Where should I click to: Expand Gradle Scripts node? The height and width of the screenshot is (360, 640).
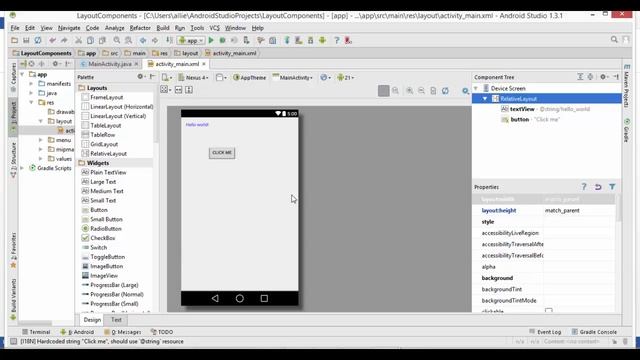point(22,168)
